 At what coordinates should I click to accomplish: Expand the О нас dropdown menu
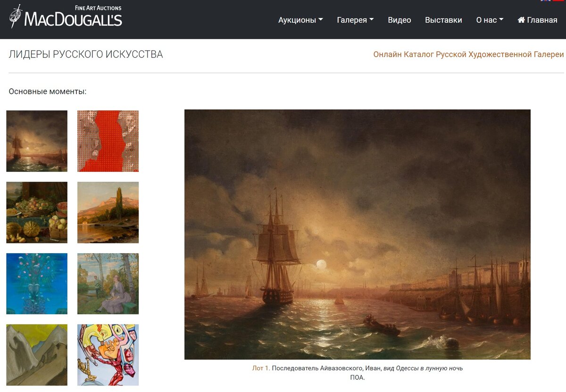[x=490, y=20]
